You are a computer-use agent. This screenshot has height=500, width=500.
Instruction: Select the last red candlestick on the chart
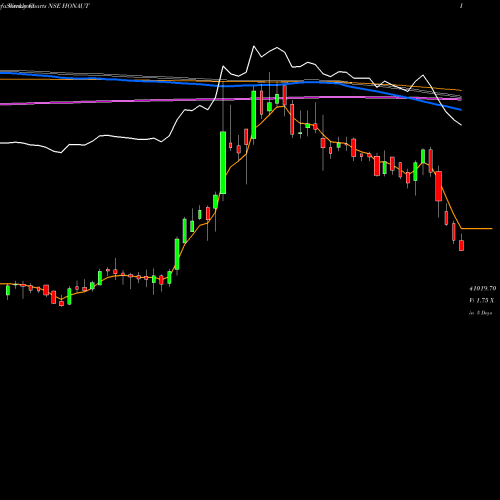point(461,245)
